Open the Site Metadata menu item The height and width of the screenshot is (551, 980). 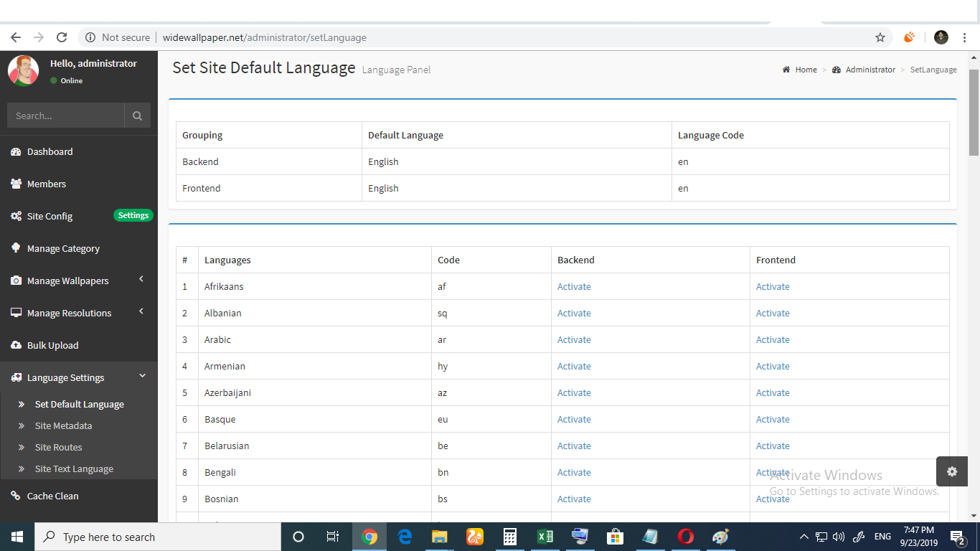(63, 426)
